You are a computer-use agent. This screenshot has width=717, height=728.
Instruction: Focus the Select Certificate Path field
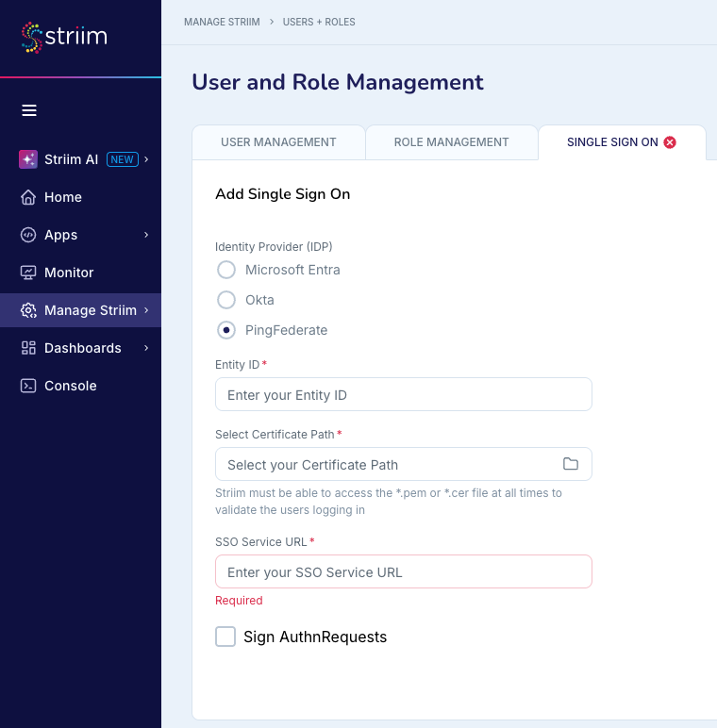pos(404,464)
